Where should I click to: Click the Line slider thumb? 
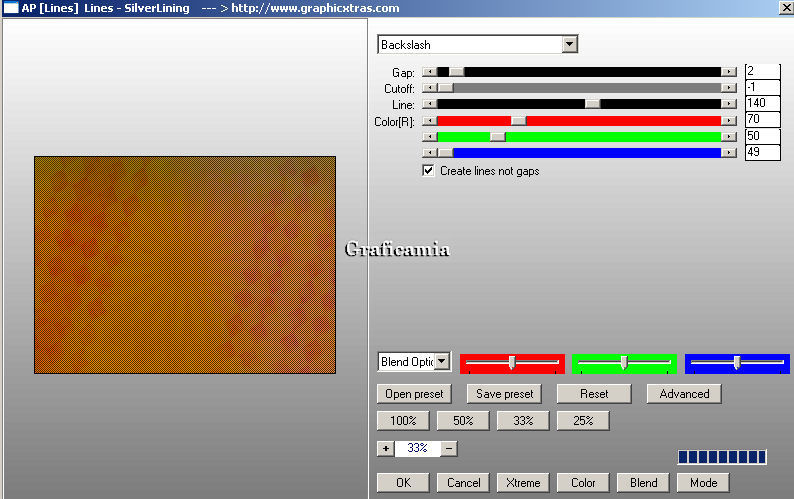click(592, 104)
